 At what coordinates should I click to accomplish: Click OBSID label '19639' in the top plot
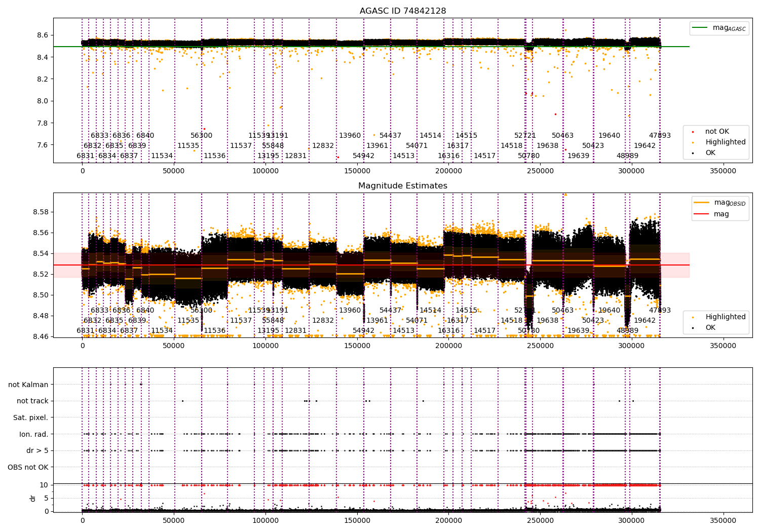pos(579,156)
